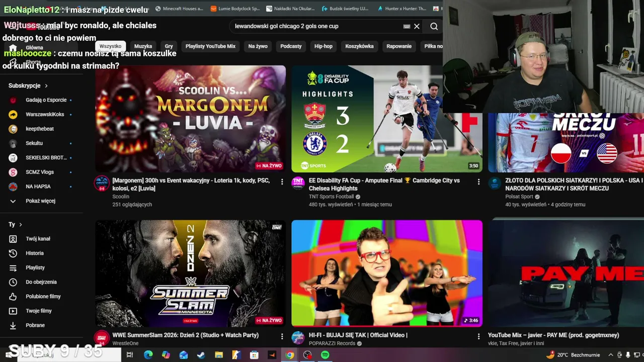This screenshot has height=362, width=644.
Task: Play the Margonem Luvia live thumbnail
Action: [191, 119]
